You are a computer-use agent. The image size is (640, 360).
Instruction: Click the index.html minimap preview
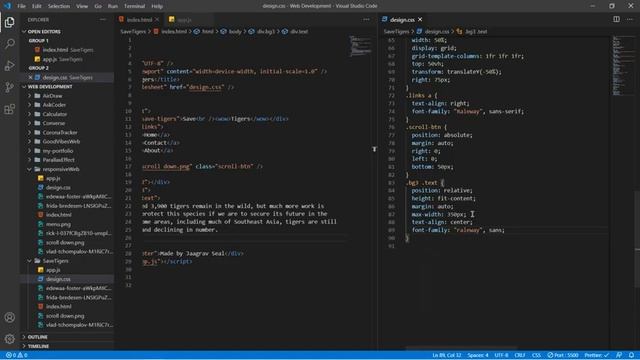(360, 46)
